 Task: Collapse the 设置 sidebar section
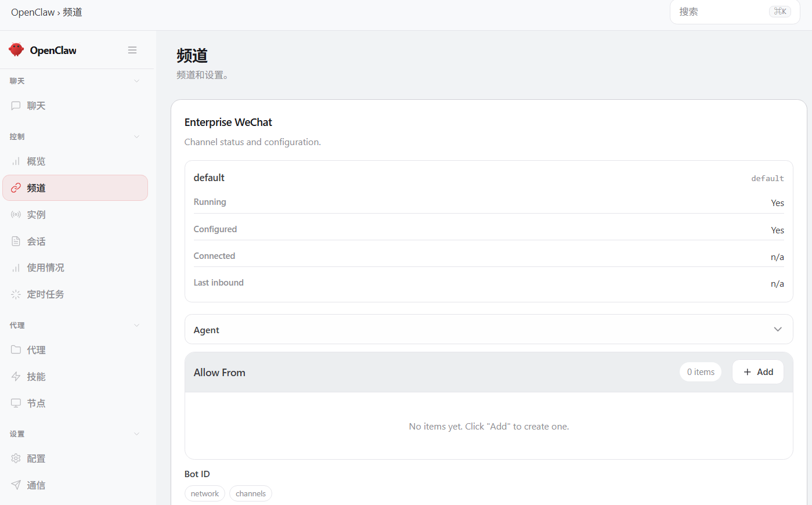tap(136, 434)
